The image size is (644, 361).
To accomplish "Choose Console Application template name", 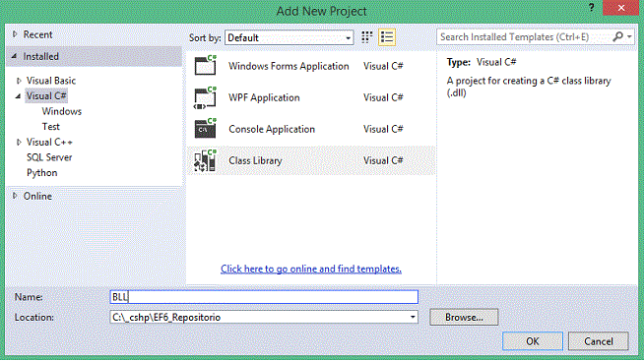I will [x=272, y=129].
